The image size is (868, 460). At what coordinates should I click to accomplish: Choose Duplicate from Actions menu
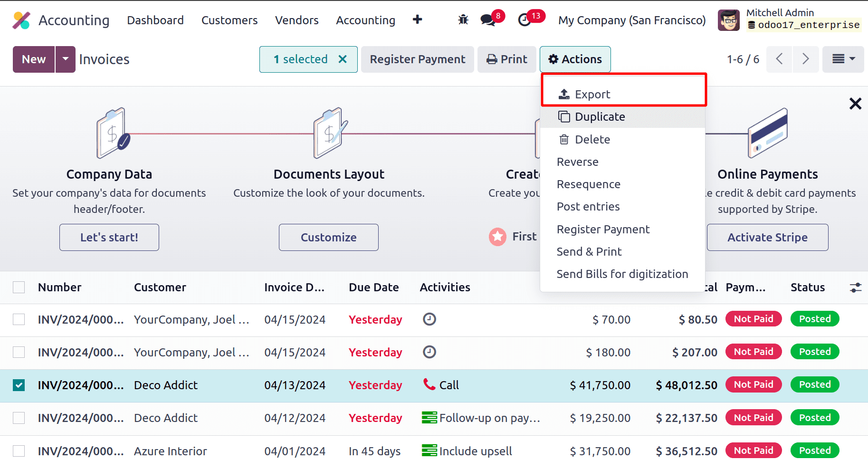point(623,116)
